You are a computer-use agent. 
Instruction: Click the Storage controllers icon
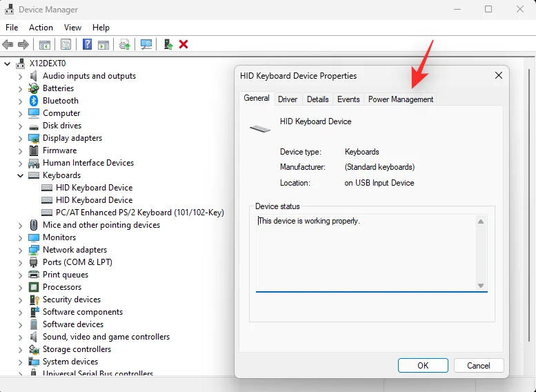[x=34, y=349]
